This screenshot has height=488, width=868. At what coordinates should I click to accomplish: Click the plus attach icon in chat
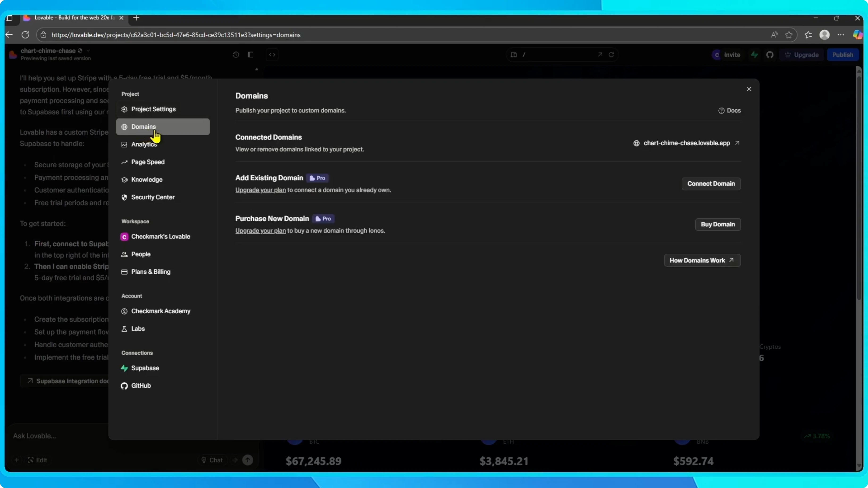tap(17, 460)
